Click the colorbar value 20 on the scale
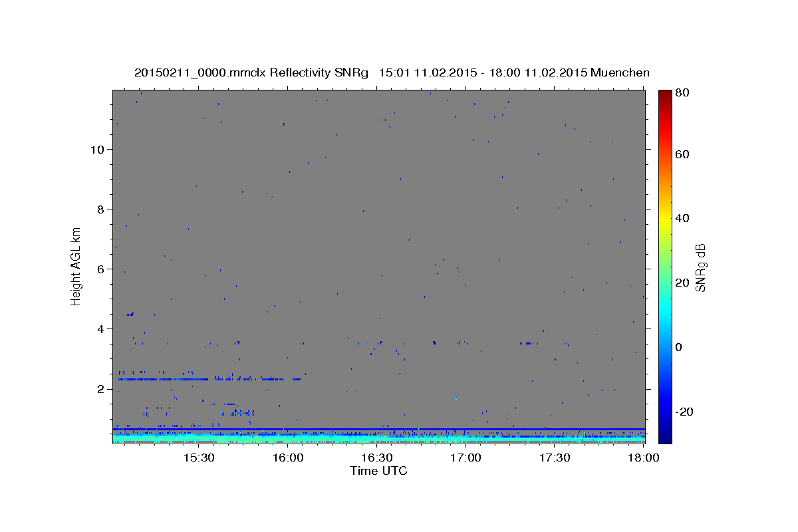The image size is (798, 532). pyautogui.click(x=683, y=283)
